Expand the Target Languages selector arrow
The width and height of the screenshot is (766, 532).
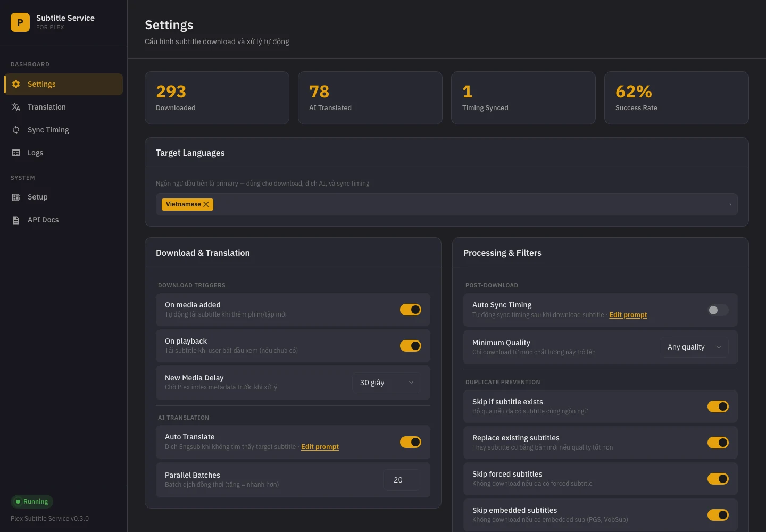(730, 204)
